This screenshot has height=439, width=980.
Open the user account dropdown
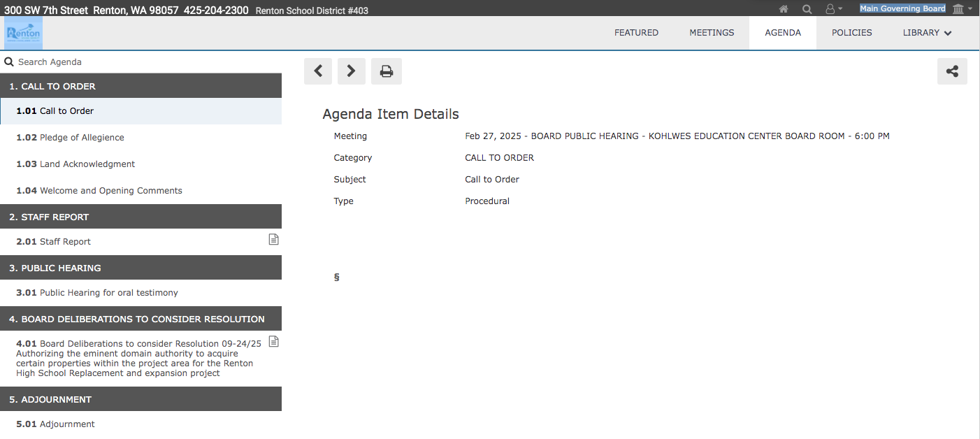point(833,9)
